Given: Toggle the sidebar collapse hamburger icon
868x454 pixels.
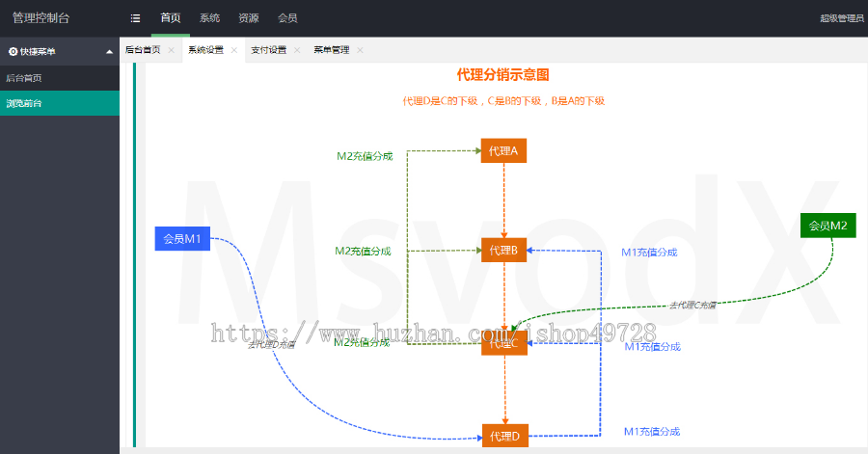Looking at the screenshot, I should click(x=135, y=18).
